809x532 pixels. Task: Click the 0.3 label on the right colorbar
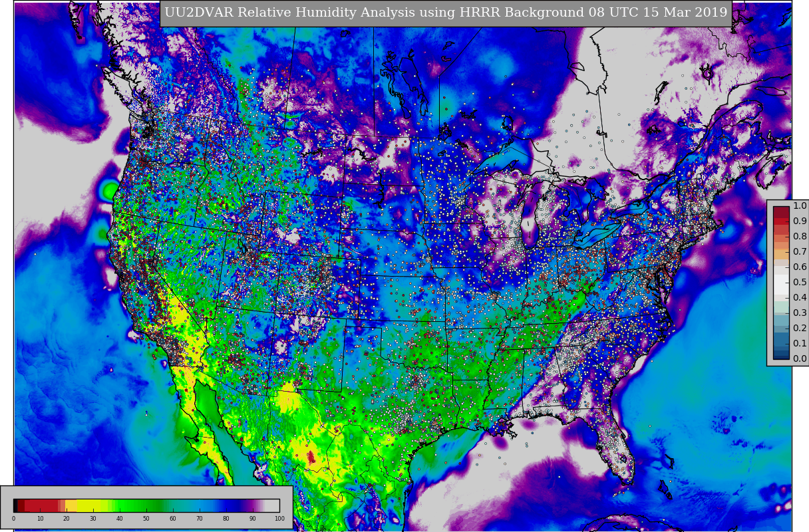(x=800, y=313)
